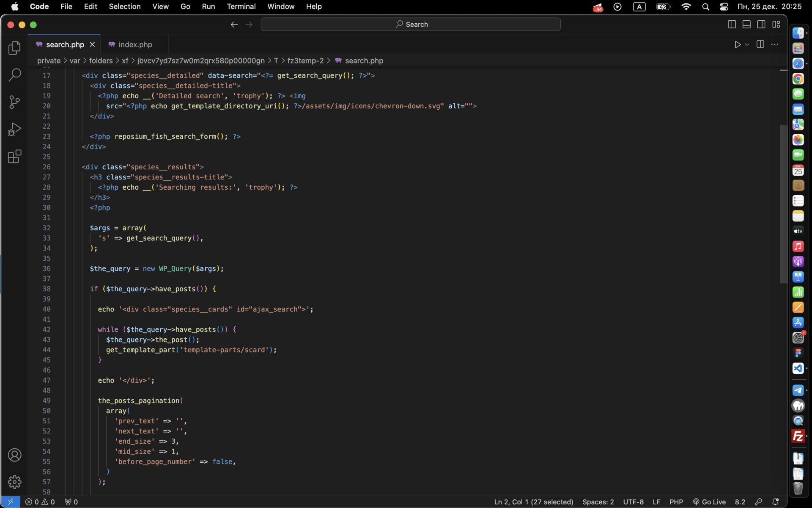
Task: Click the 'folders' breadcrumb segment
Action: coord(101,61)
